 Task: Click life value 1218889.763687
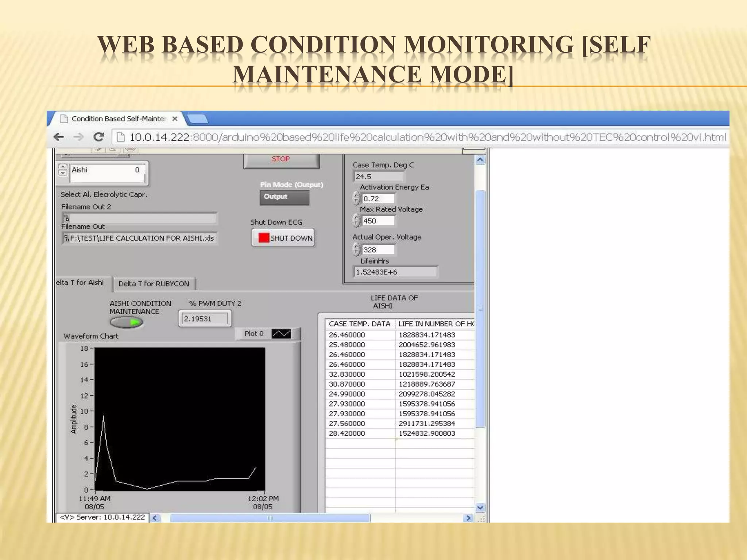pos(435,384)
